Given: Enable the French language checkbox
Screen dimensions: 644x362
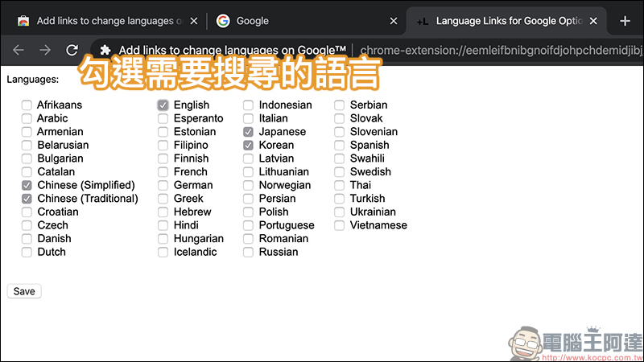Looking at the screenshot, I should click(163, 172).
